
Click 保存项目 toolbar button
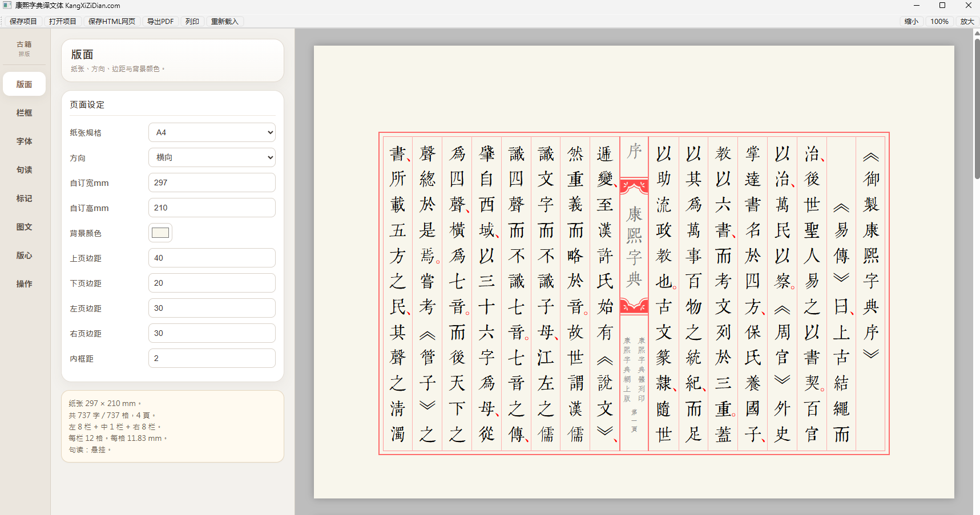pyautogui.click(x=23, y=21)
